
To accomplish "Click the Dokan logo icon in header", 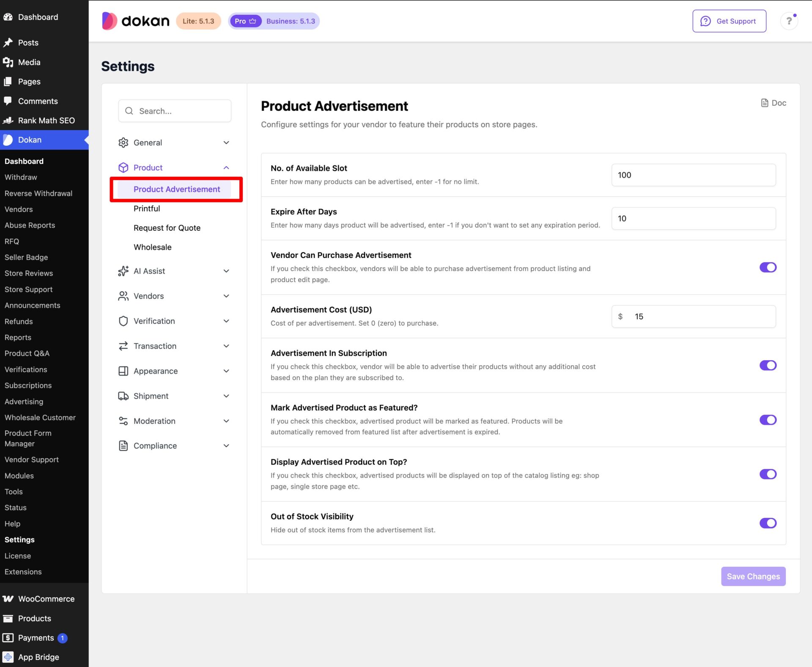I will coord(109,21).
